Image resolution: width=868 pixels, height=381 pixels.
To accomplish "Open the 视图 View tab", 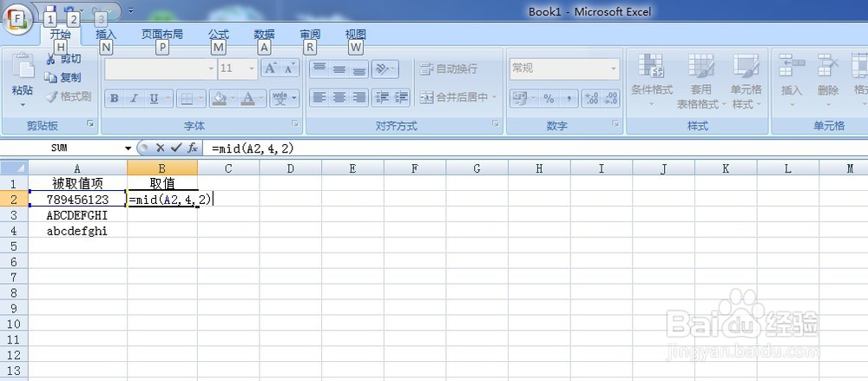I will (355, 35).
